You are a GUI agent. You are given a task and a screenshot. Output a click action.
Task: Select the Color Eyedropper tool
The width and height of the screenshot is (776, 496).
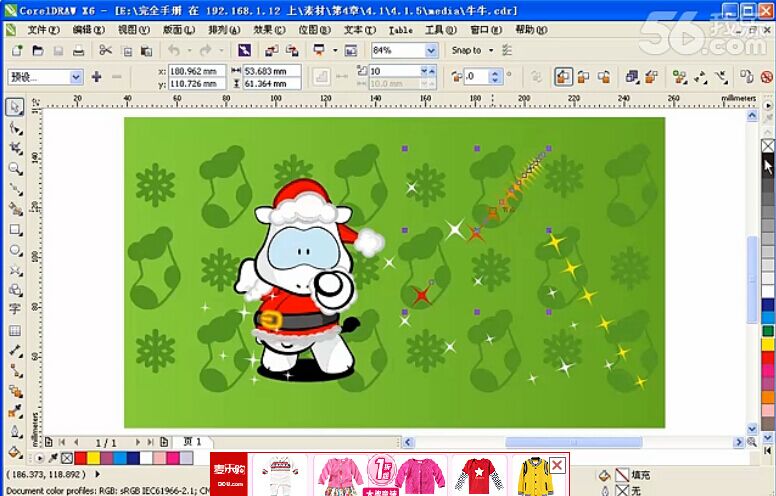click(x=15, y=411)
